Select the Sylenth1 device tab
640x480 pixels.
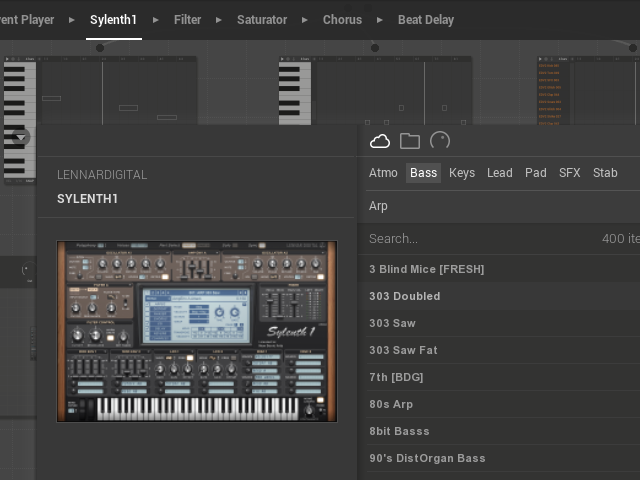coord(113,20)
